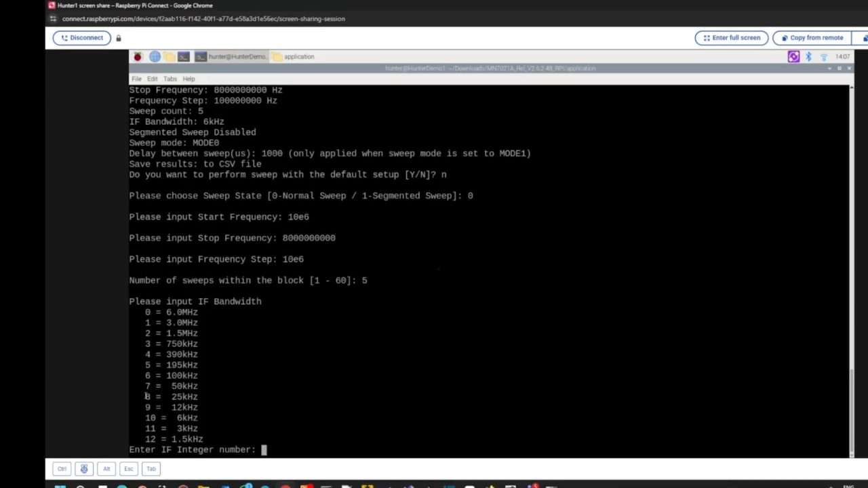868x488 pixels.
Task: Click the '1 = 3.0MHz' bandwidth line
Action: pyautogui.click(x=172, y=323)
